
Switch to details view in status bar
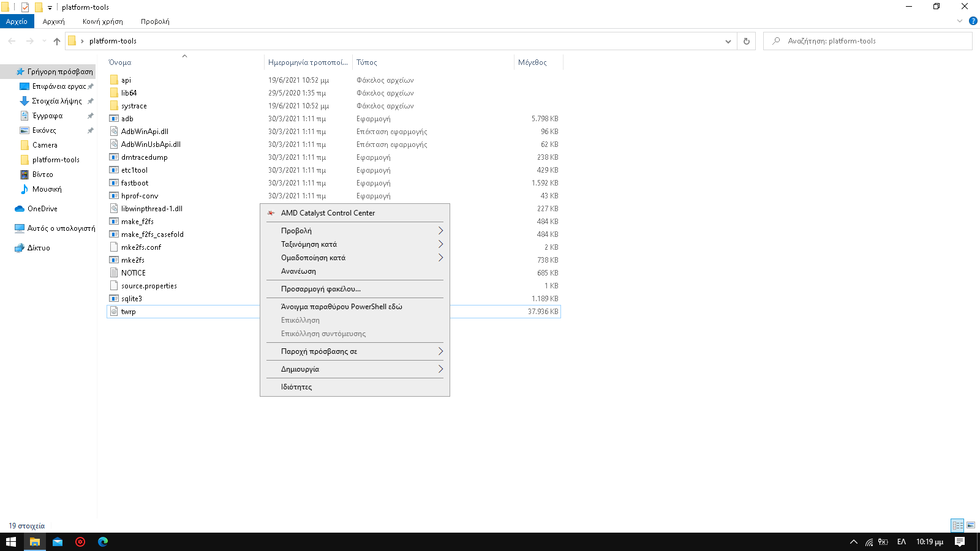click(x=957, y=525)
